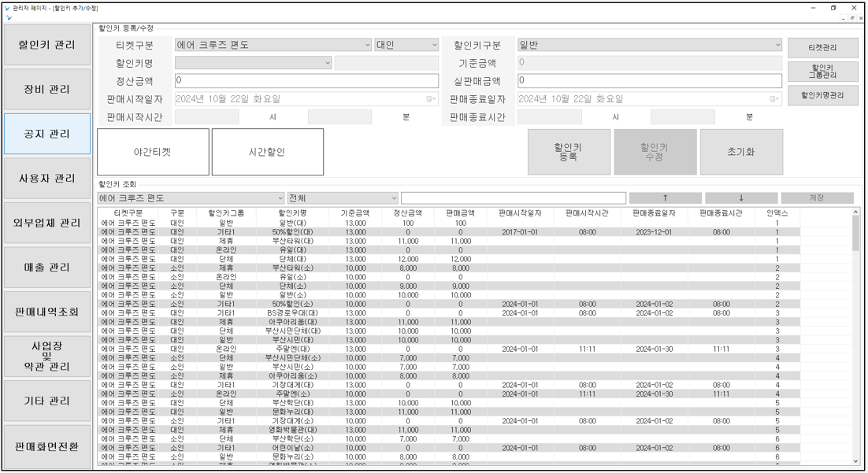Click the move-down arrow button
The image size is (868, 473).
pos(740,198)
